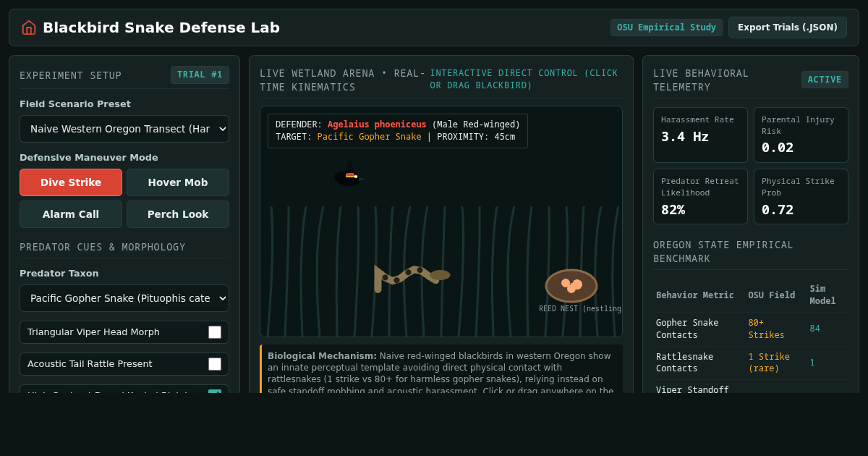Click the Predator Retreat Likelihood 82% card
868x456 pixels.
[700, 196]
